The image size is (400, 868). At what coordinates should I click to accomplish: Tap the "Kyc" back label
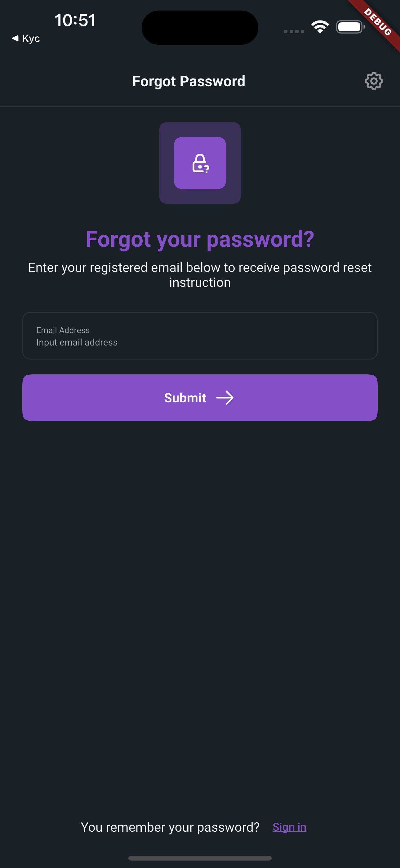pos(31,38)
